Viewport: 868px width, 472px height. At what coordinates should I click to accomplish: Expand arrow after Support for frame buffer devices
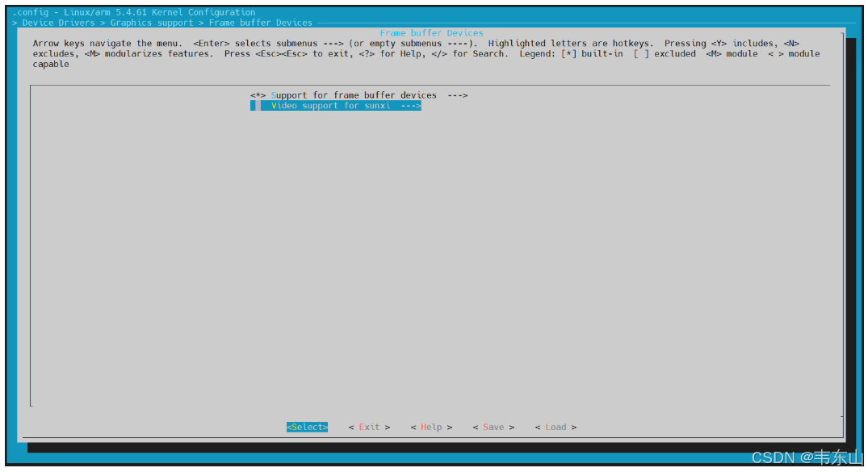point(458,95)
